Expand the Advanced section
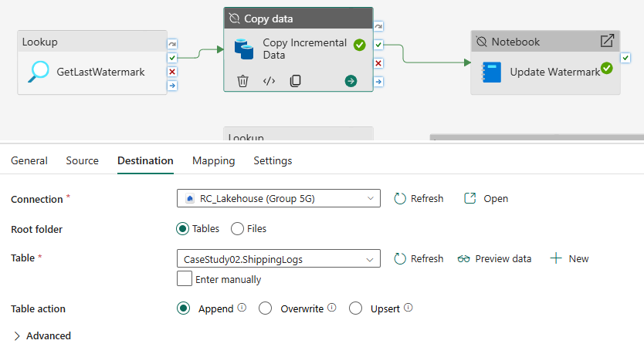 click(x=42, y=335)
